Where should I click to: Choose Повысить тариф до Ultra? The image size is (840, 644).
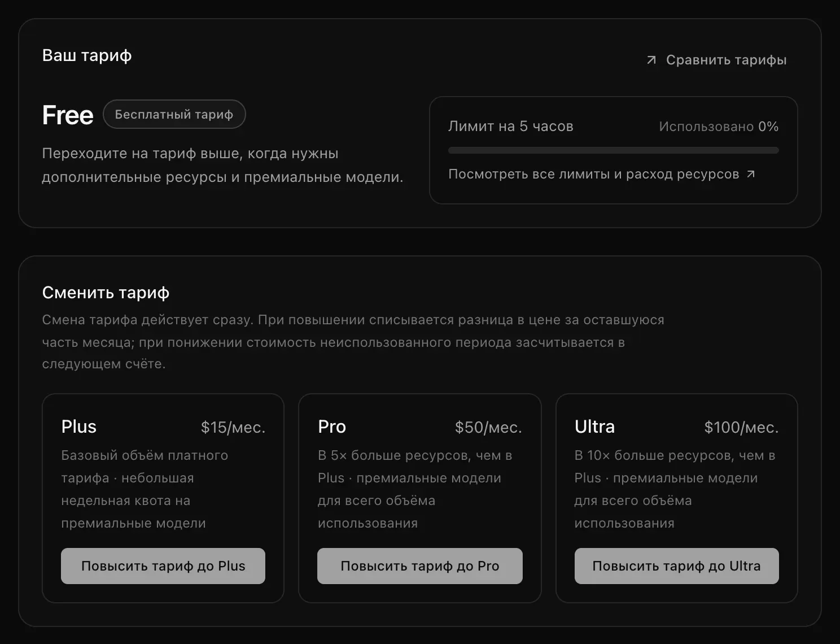coord(676,566)
